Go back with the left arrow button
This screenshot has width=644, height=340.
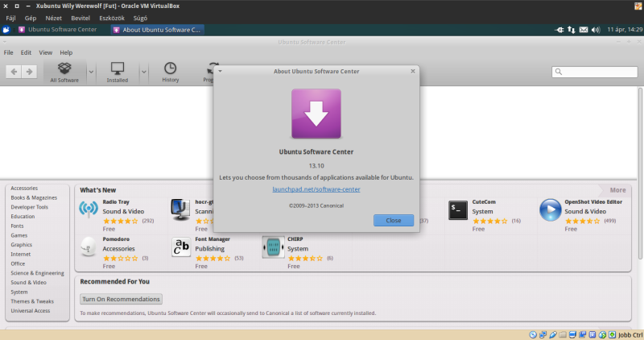[x=14, y=72]
